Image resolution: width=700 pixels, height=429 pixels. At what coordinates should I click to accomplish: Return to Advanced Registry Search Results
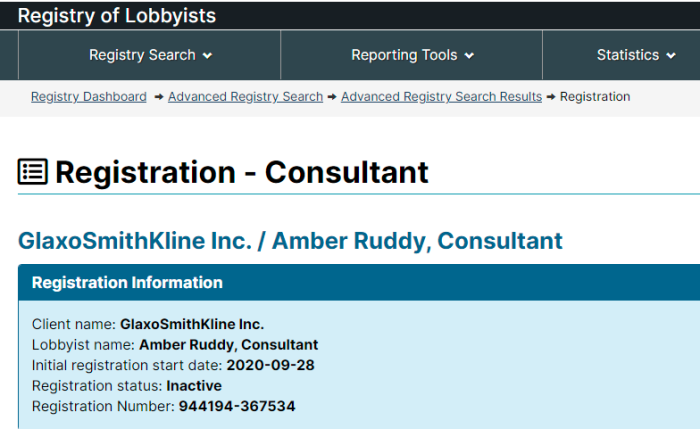coord(442,96)
